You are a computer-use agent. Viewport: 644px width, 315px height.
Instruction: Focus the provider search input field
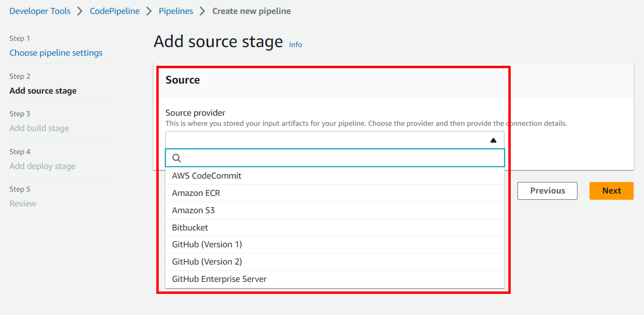[x=340, y=158]
